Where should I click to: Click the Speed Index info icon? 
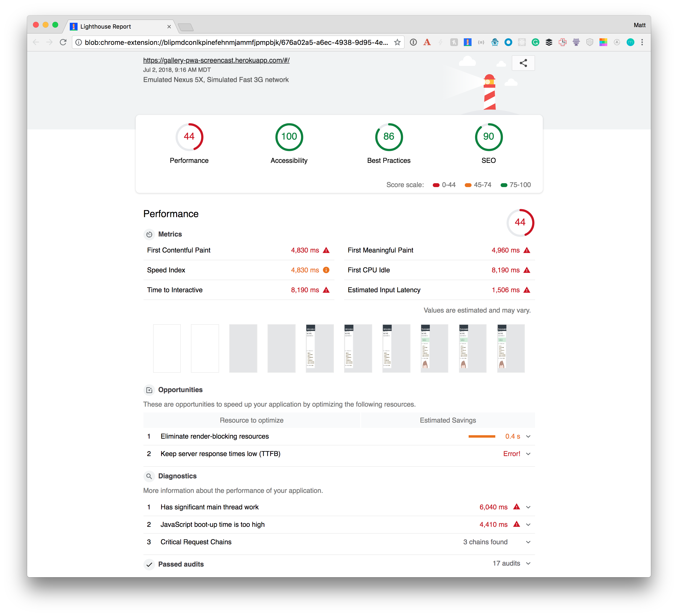click(x=326, y=270)
